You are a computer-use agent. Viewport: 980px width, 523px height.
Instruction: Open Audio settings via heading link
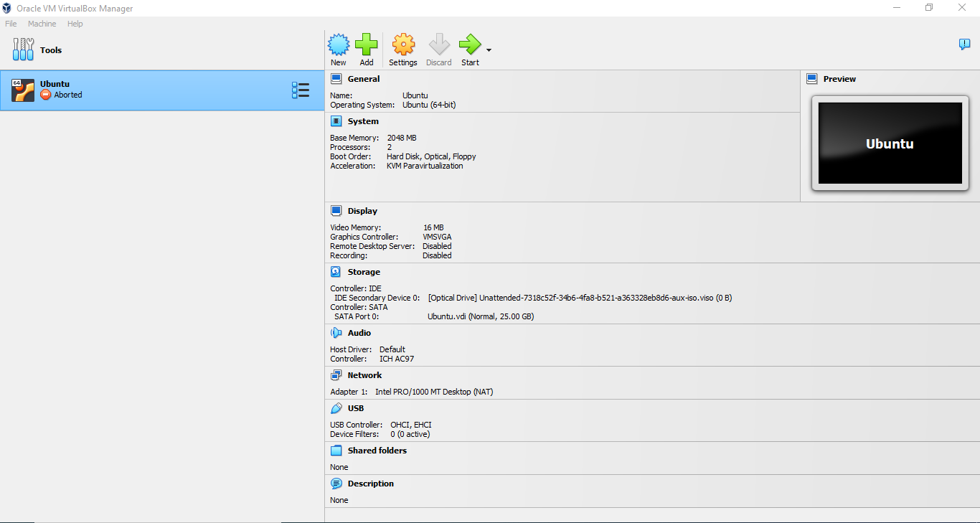click(359, 333)
